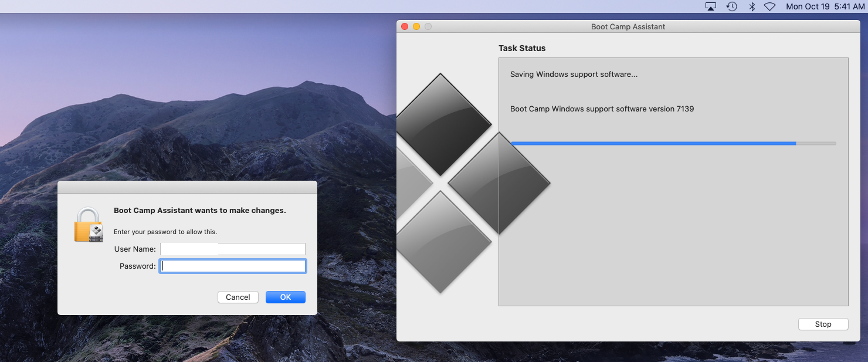Stop the Boot Camp task
Image resolution: width=868 pixels, height=362 pixels.
823,324
